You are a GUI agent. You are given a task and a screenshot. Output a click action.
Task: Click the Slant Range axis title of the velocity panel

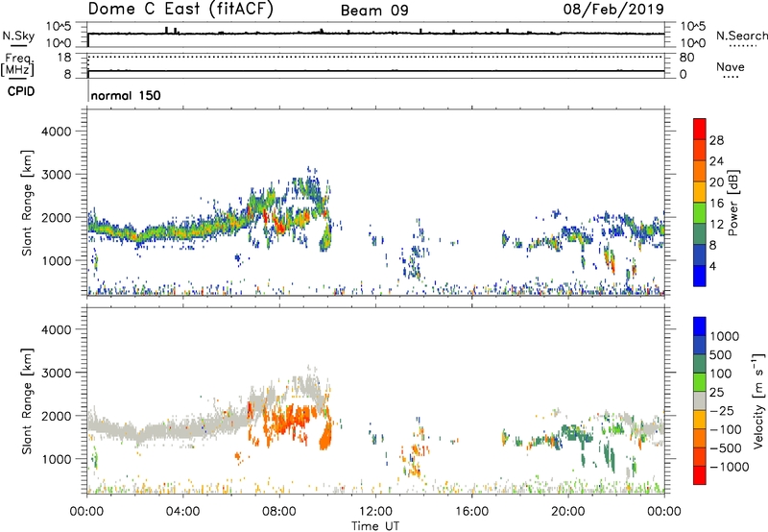27,400
